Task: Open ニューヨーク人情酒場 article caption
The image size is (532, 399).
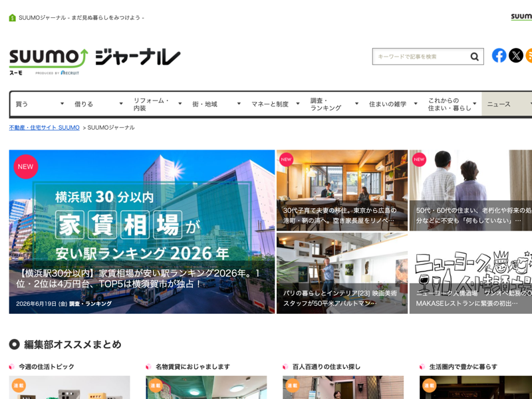Action: pyautogui.click(x=473, y=298)
